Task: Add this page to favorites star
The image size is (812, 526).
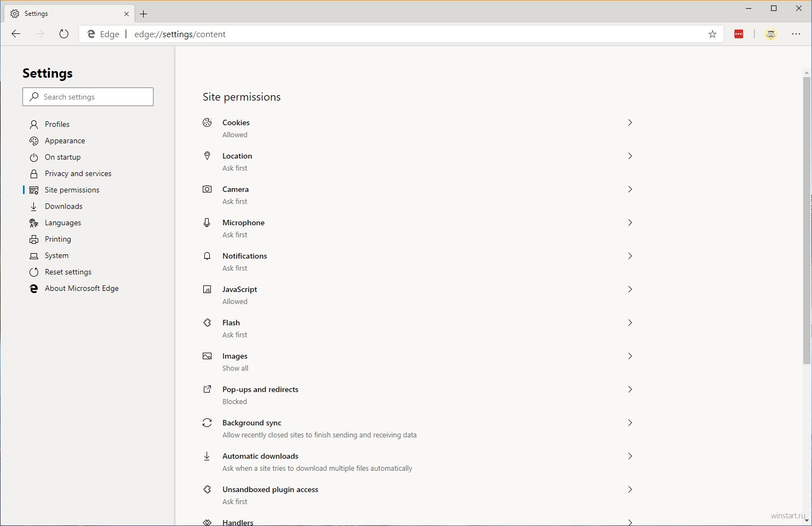Action: 712,34
